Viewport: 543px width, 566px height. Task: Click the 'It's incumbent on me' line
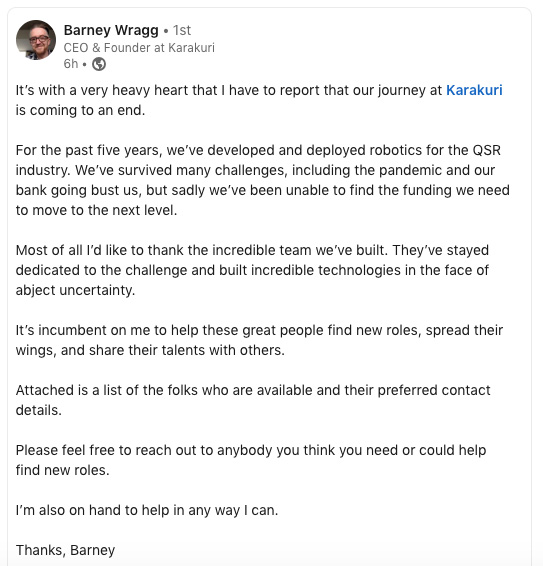(x=259, y=330)
